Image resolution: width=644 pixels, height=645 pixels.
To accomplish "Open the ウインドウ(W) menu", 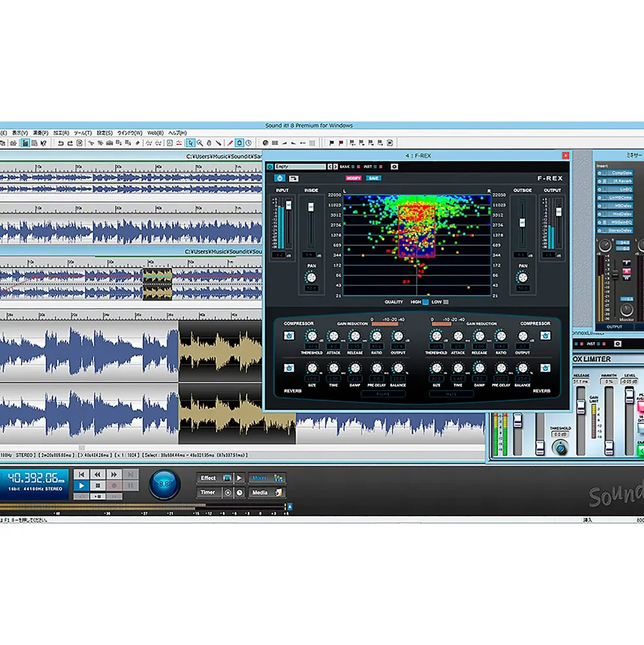I will point(130,134).
